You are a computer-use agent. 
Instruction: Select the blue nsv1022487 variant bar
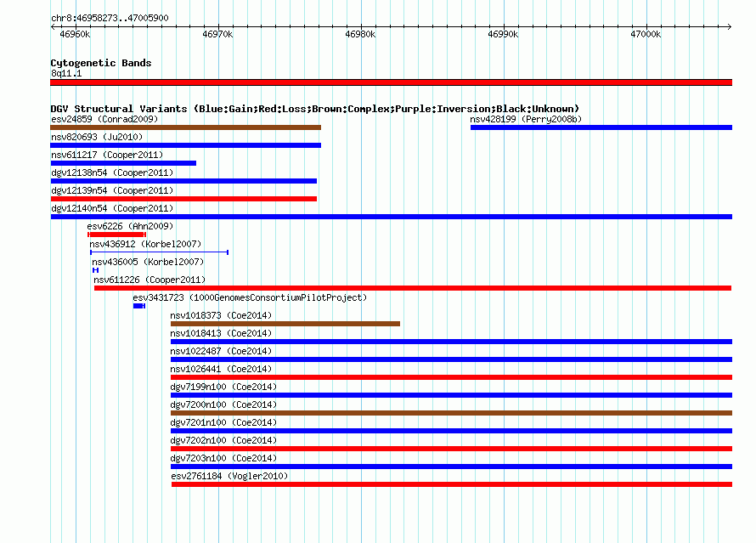(x=451, y=359)
